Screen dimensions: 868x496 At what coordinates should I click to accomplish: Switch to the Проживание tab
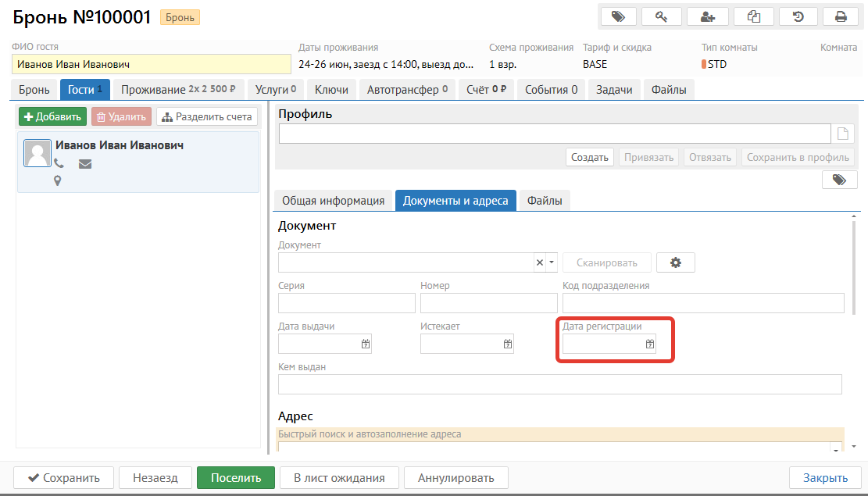coord(182,90)
